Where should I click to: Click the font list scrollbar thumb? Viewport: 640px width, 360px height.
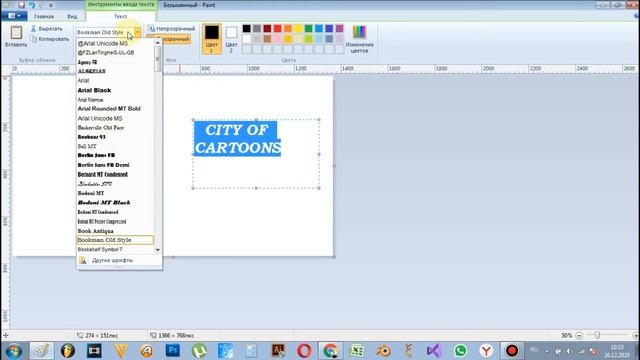(x=158, y=60)
